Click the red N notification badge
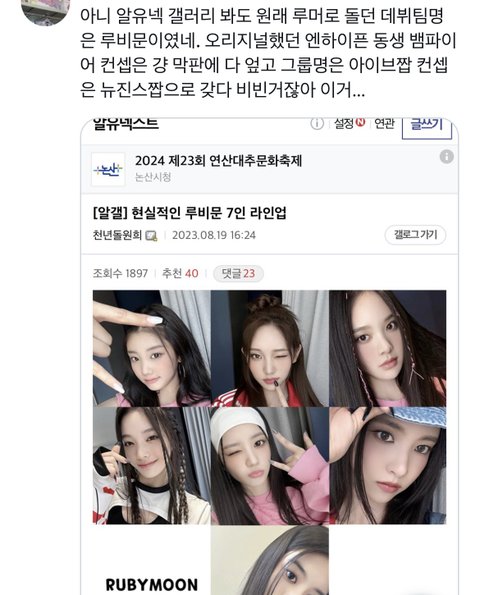Viewport: 480px width, 595px height. (360, 123)
